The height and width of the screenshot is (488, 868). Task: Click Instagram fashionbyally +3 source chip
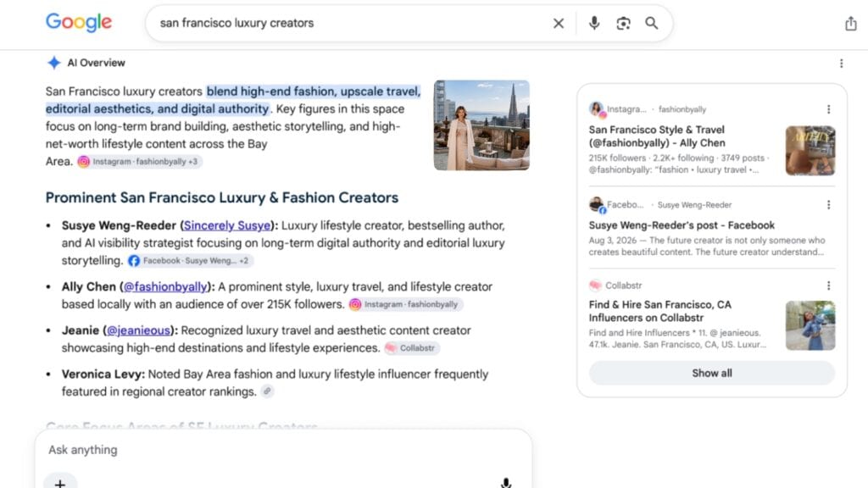[139, 162]
